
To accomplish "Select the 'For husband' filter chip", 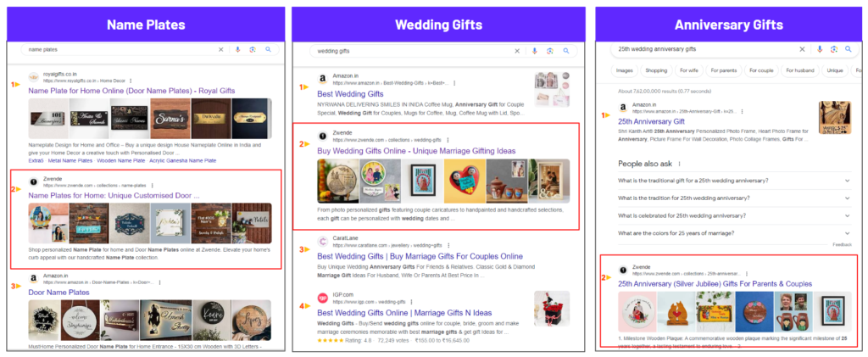I will [799, 71].
